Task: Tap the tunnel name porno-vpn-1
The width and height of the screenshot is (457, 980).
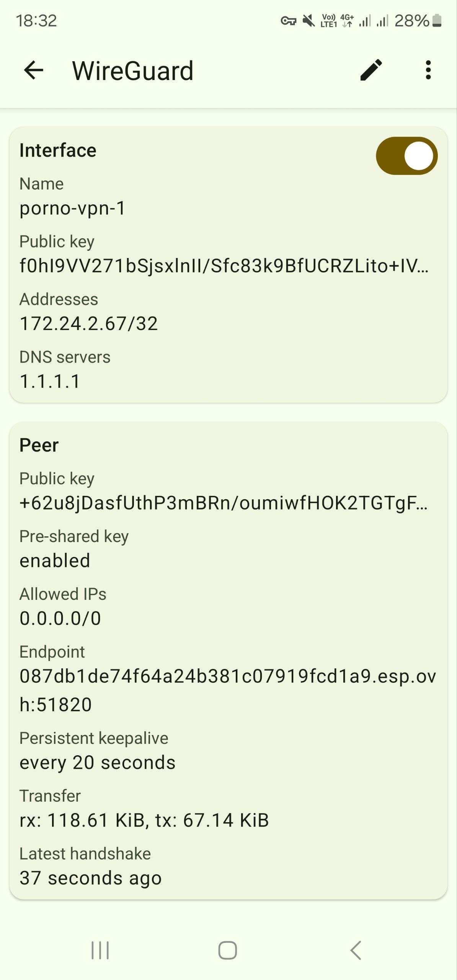Action: [x=72, y=209]
